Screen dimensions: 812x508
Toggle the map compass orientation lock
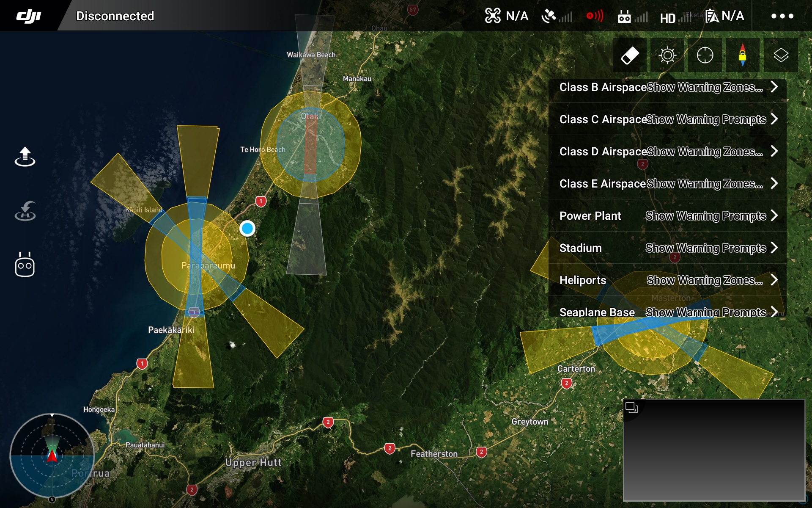[x=743, y=55]
